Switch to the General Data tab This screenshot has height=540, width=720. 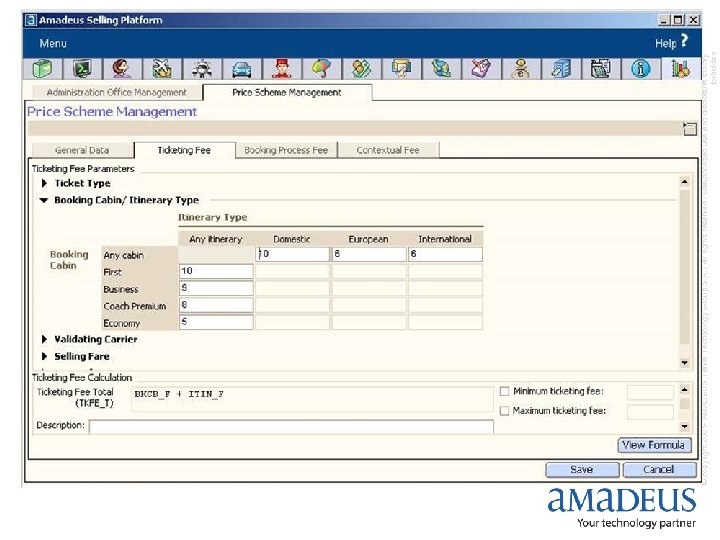click(82, 150)
